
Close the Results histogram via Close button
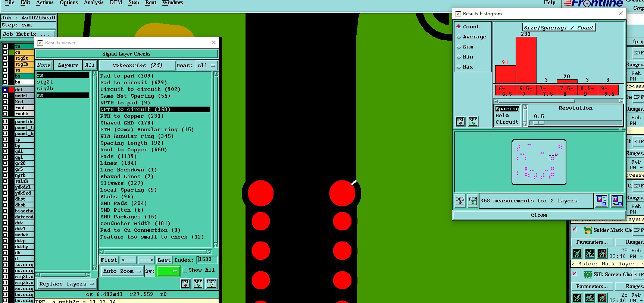(539, 215)
